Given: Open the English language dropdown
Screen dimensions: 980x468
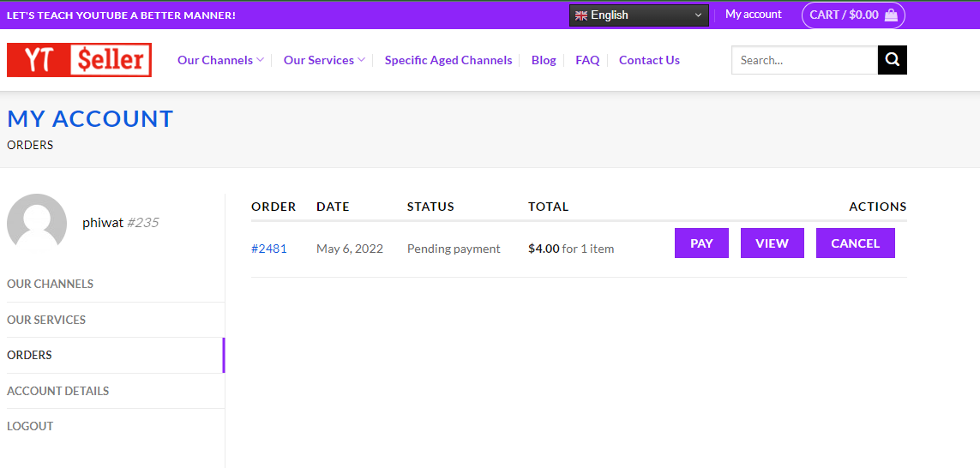Looking at the screenshot, I should click(x=639, y=15).
